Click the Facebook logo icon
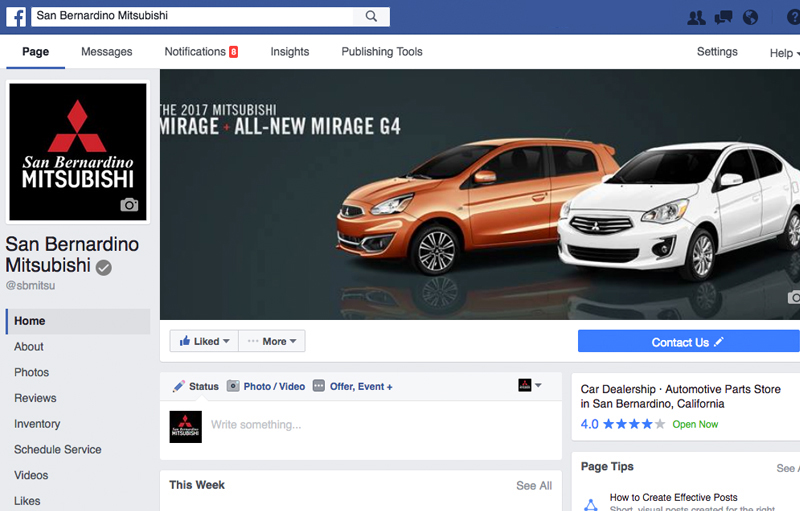 coord(16,17)
